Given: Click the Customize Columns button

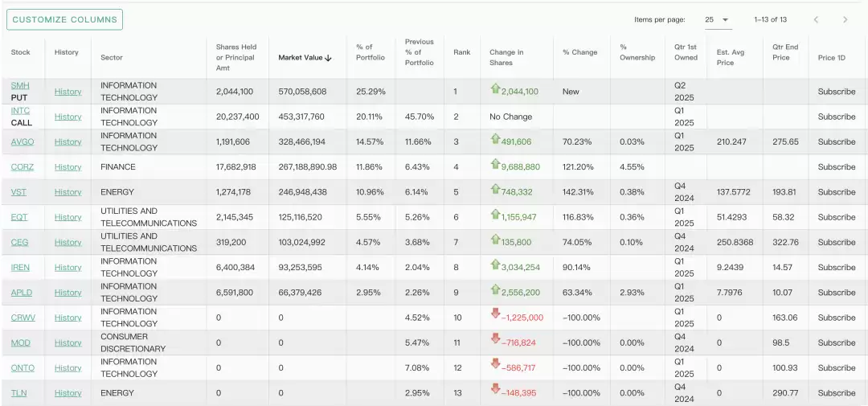Looking at the screenshot, I should 64,19.
